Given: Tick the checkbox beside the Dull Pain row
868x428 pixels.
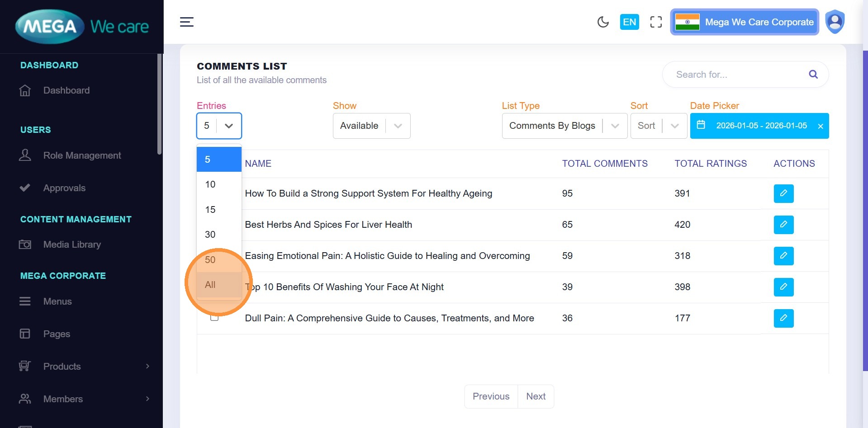Looking at the screenshot, I should [214, 319].
